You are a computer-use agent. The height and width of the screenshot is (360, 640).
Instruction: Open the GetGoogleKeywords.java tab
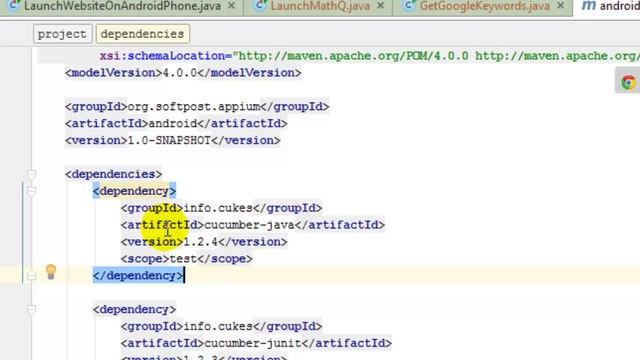pos(484,6)
